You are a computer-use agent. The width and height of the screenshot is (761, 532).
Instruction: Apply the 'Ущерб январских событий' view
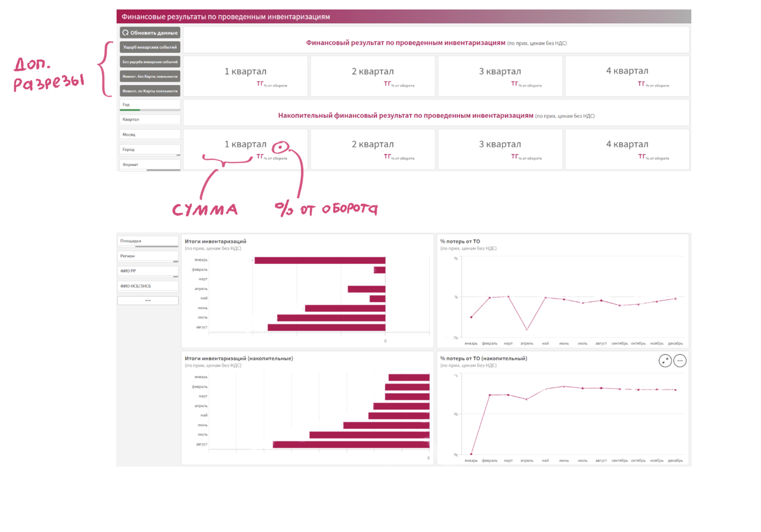pos(150,47)
